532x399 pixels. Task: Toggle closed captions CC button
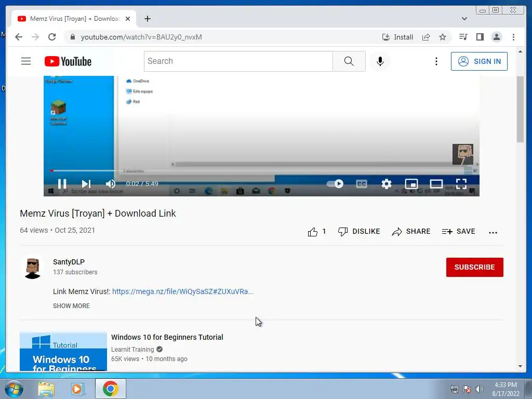(362, 184)
